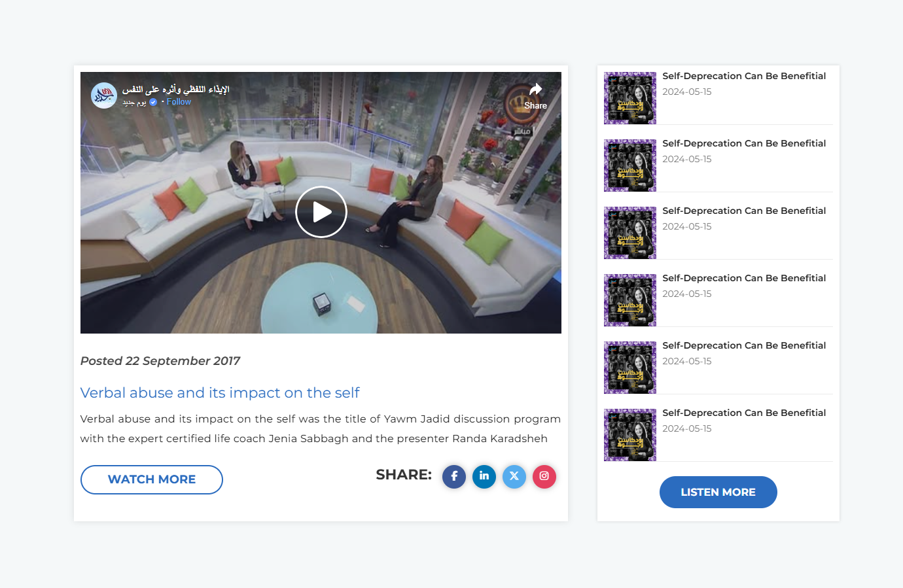903x588 pixels.
Task: Share the post on LinkedIn
Action: pyautogui.click(x=484, y=477)
